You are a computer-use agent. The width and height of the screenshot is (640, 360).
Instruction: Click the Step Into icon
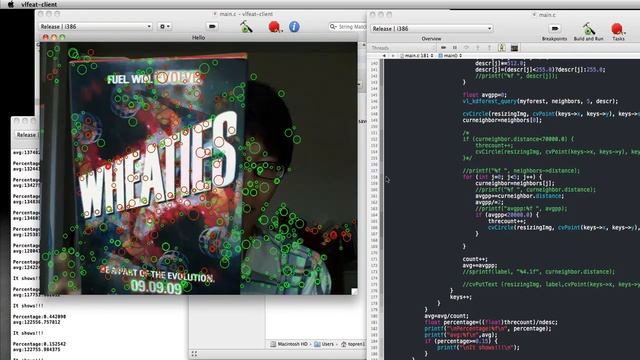(478, 48)
